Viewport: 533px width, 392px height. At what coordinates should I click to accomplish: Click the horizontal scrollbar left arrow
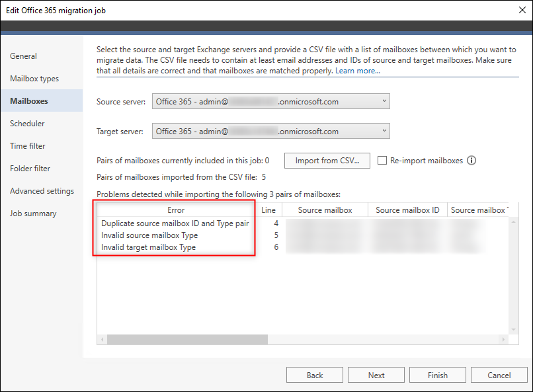(102, 339)
